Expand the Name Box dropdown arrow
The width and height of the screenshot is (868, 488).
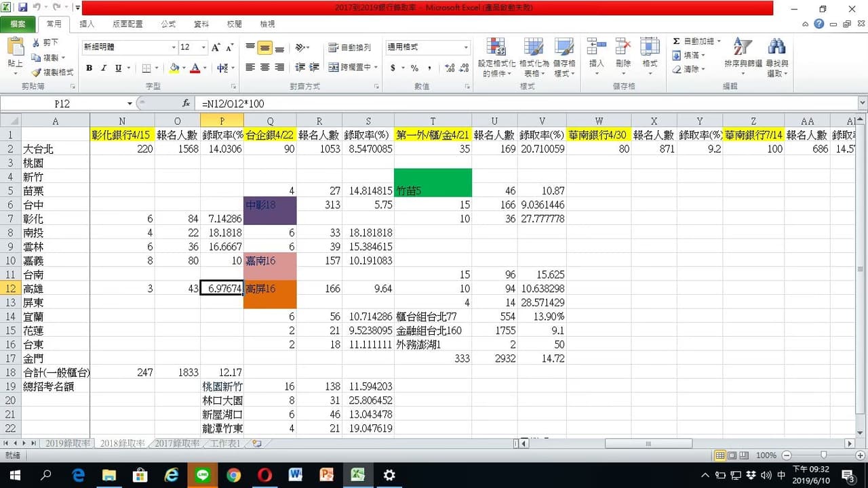pos(130,104)
